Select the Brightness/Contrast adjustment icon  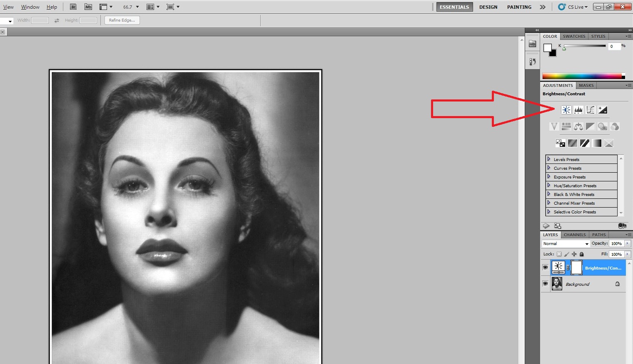566,109
